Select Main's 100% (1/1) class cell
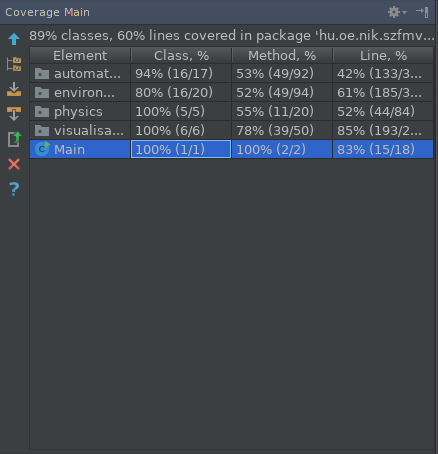Screen dimensions: 438x454 tap(181, 149)
